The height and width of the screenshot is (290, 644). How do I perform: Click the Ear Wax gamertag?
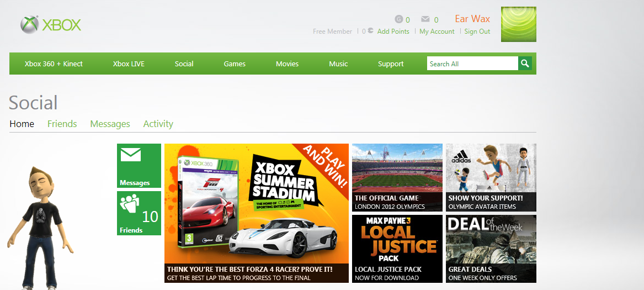tap(472, 19)
